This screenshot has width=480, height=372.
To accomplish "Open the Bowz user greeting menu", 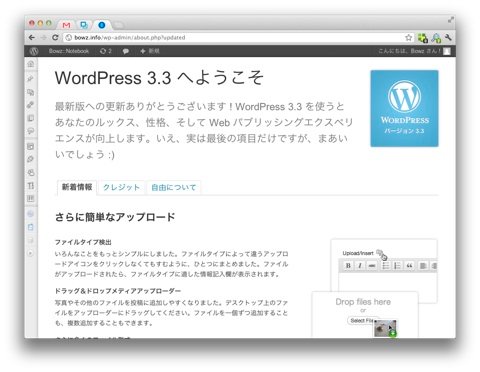I will click(409, 51).
